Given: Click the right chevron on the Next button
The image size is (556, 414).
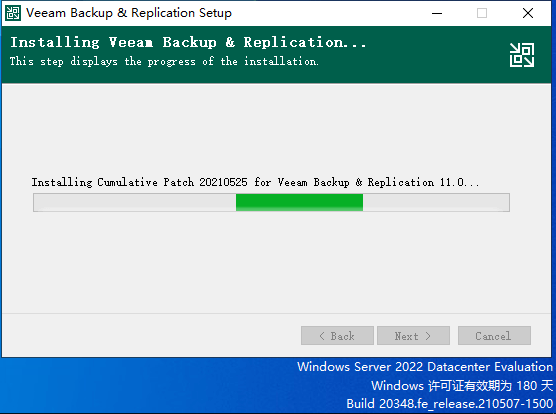Looking at the screenshot, I should [428, 336].
